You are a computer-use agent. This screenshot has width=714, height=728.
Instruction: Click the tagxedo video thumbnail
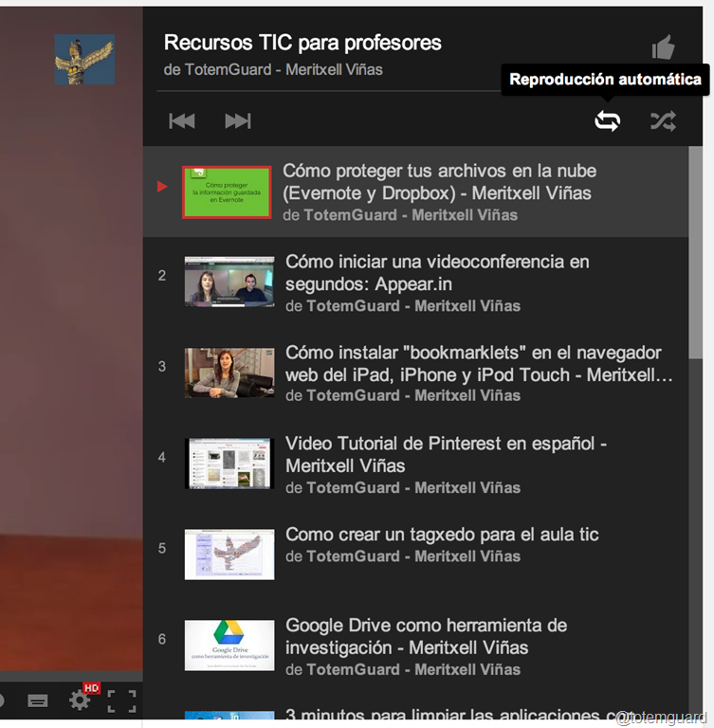[x=229, y=555]
